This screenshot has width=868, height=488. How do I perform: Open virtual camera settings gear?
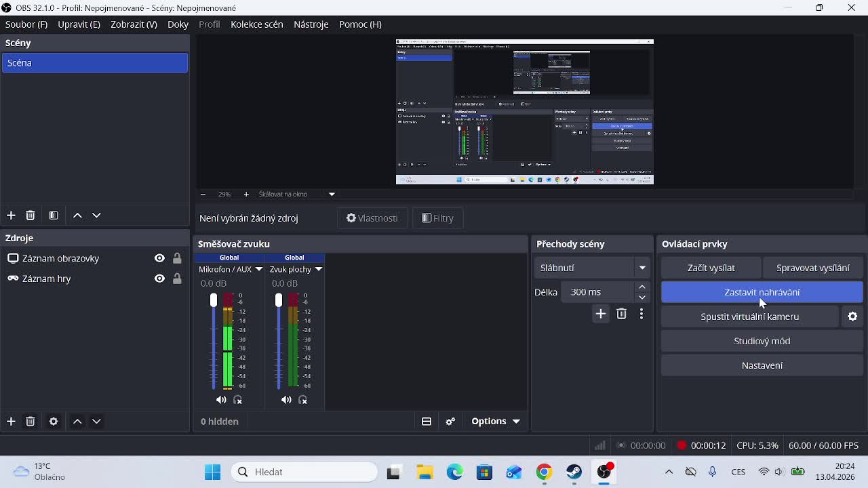(852, 317)
